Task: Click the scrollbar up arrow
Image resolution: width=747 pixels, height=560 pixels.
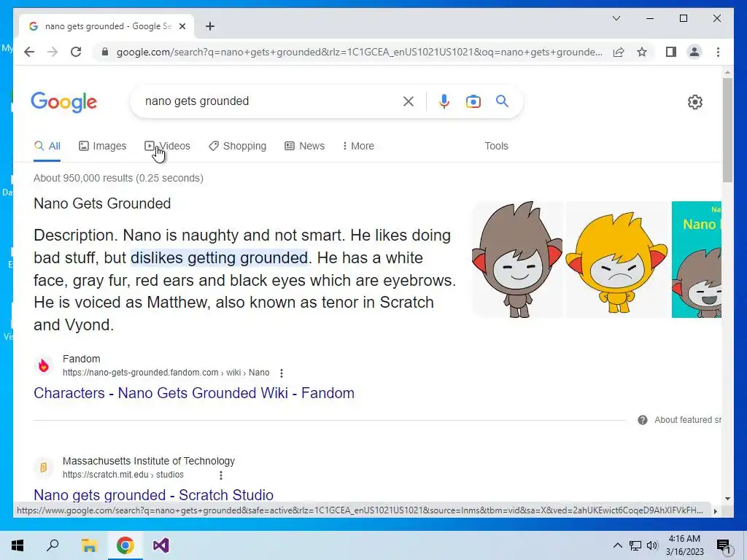Action: pyautogui.click(x=727, y=72)
